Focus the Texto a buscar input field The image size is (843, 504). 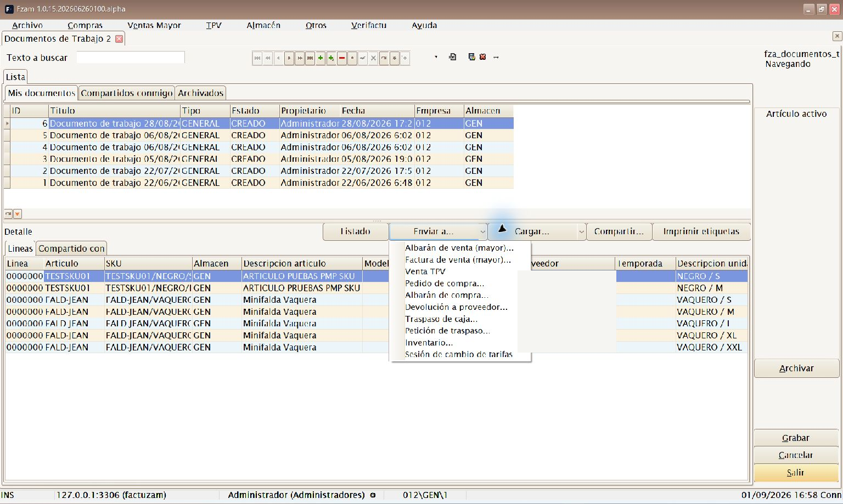tap(131, 58)
